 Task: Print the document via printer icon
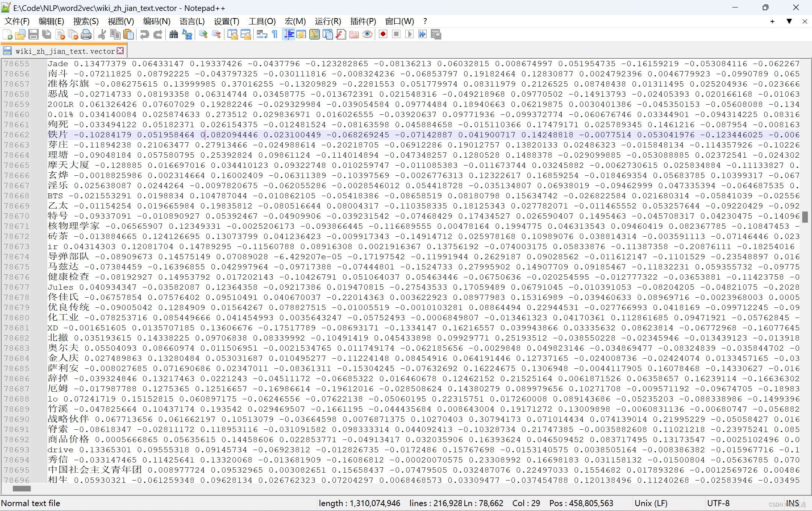click(x=86, y=35)
